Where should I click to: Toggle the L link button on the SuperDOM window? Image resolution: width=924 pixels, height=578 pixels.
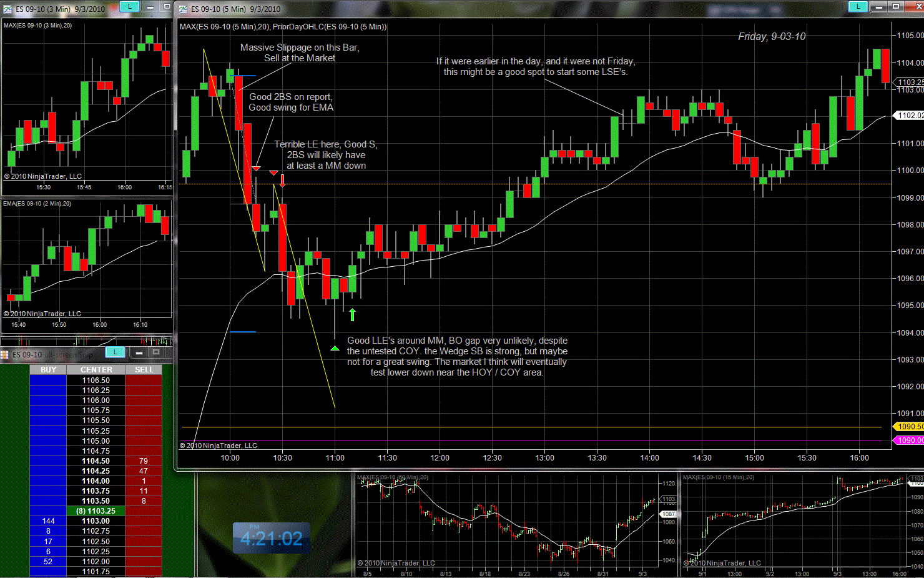pos(115,352)
